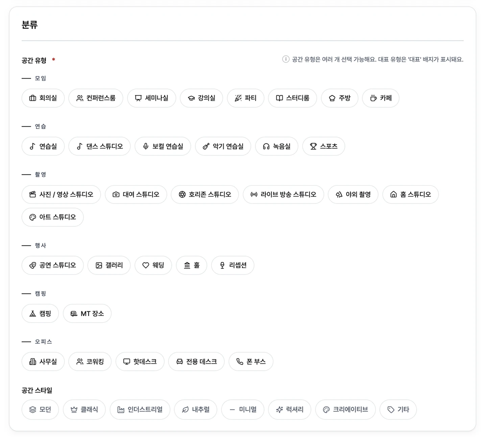
Task: Pick the 내추럴 space style
Action: [x=196, y=410]
